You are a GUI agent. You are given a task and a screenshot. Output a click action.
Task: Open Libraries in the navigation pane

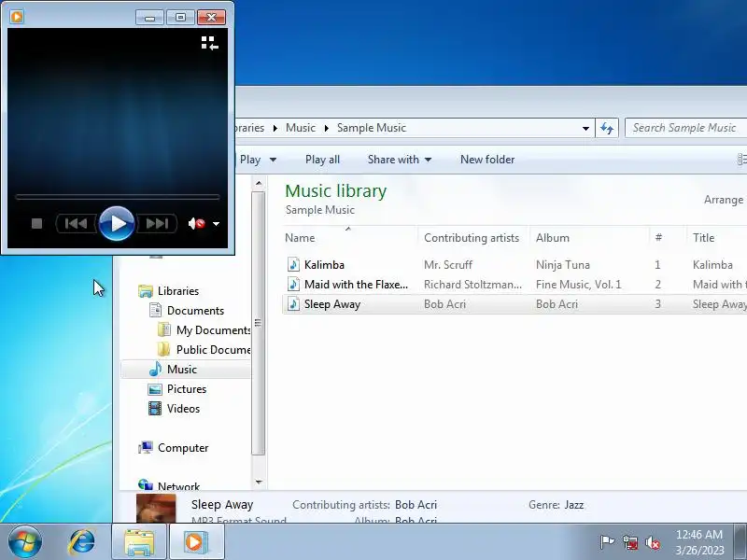point(178,291)
